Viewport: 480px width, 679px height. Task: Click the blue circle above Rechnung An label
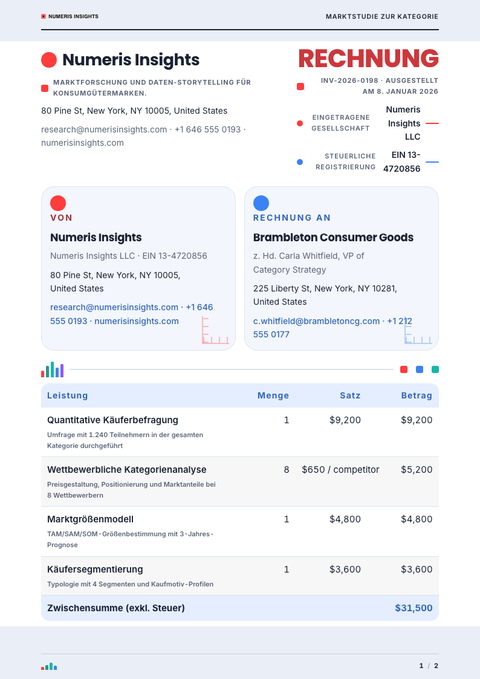coord(261,203)
